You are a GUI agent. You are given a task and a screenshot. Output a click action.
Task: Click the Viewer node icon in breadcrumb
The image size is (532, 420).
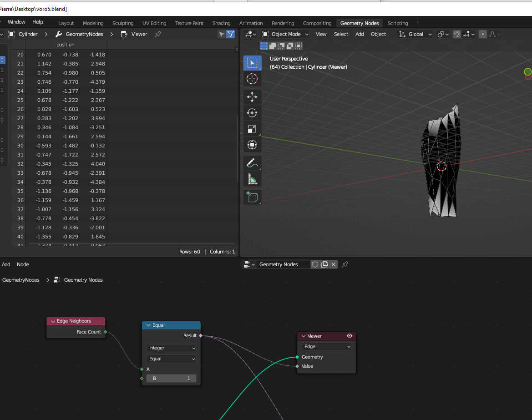coord(124,34)
